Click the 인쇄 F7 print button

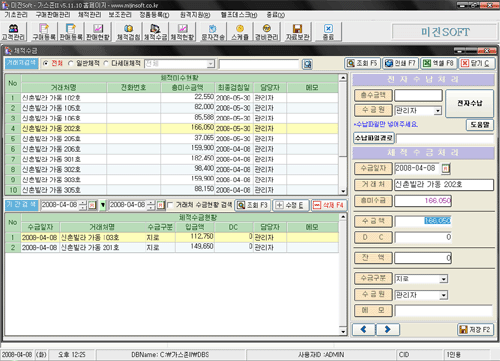click(400, 63)
